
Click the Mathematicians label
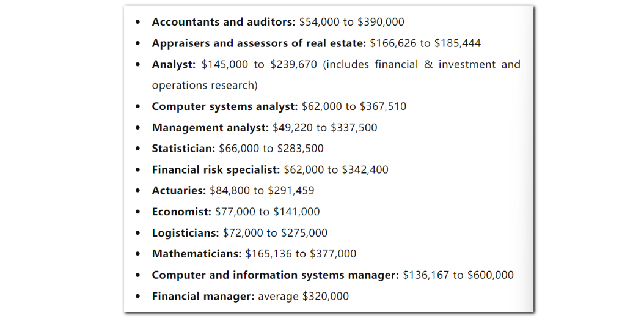pyautogui.click(x=197, y=254)
